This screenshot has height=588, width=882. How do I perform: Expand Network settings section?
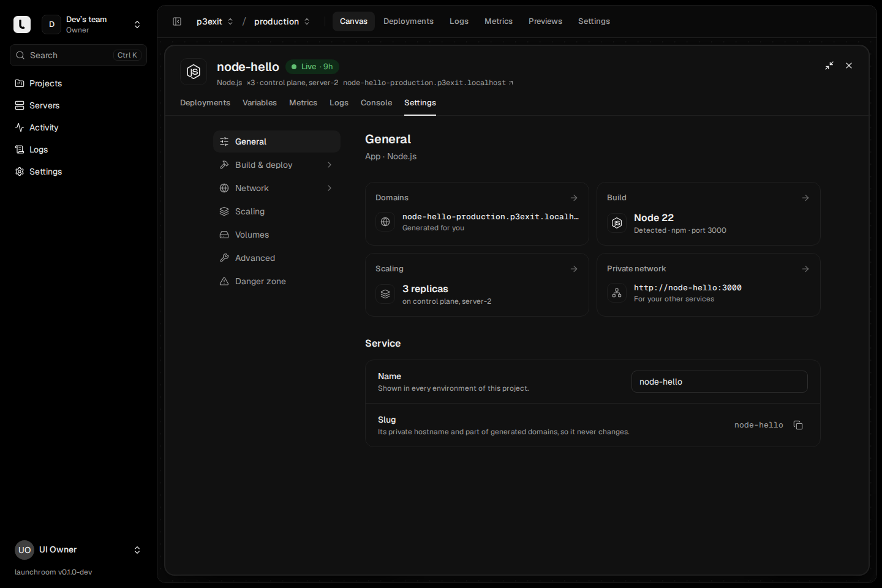pos(277,188)
